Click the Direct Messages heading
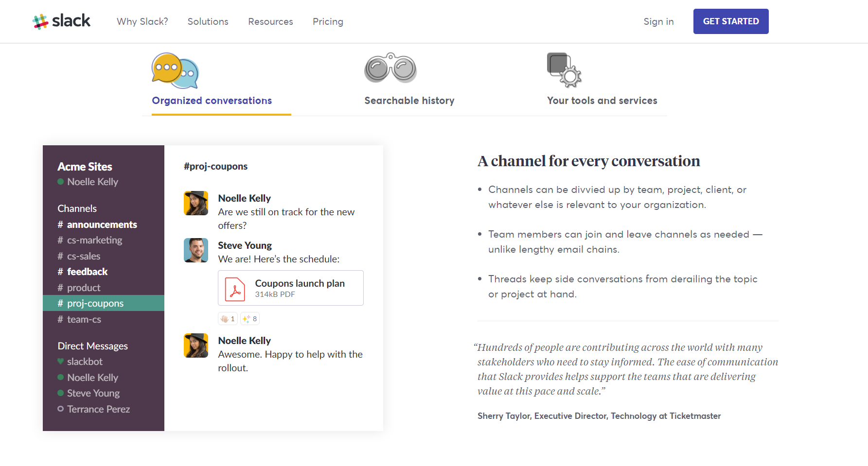868x466 pixels. pyautogui.click(x=92, y=346)
